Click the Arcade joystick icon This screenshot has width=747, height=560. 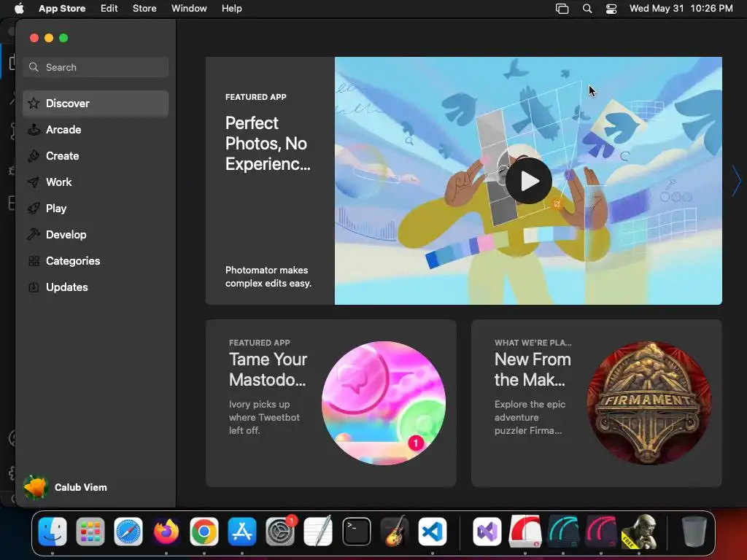34,130
